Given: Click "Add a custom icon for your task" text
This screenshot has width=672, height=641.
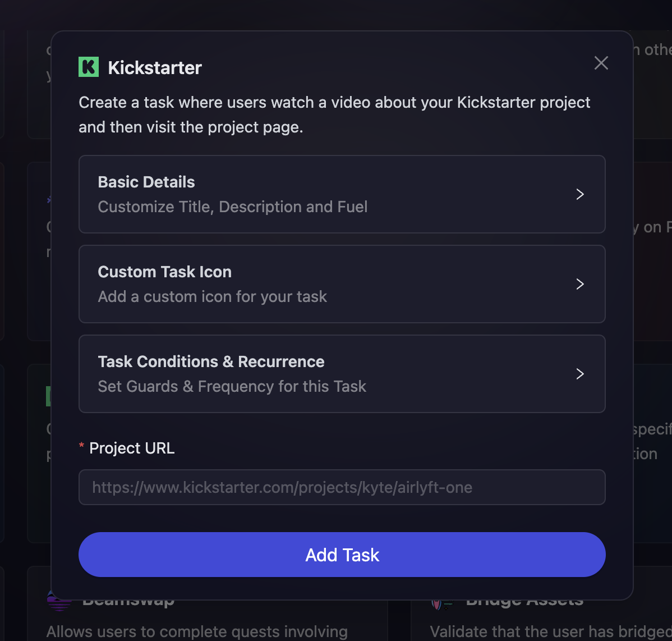Looking at the screenshot, I should 212,296.
